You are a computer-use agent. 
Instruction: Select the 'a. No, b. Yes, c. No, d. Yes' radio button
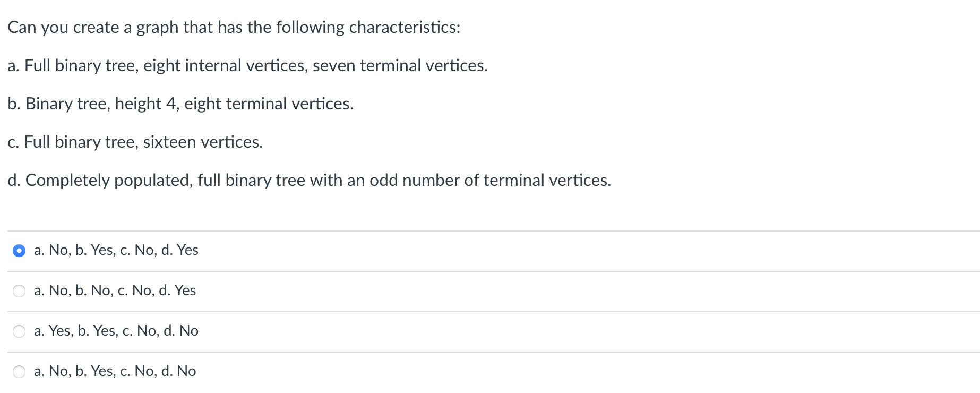coord(19,251)
